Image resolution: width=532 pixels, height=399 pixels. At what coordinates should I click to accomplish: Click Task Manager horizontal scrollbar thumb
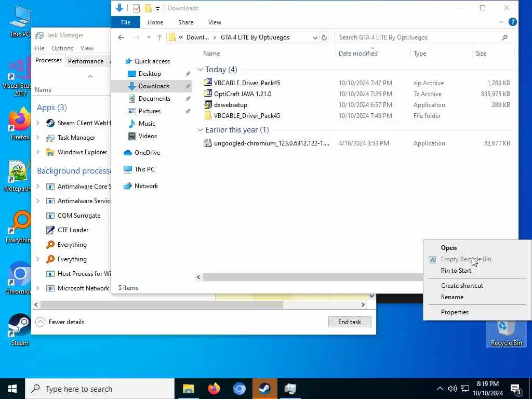(162, 304)
